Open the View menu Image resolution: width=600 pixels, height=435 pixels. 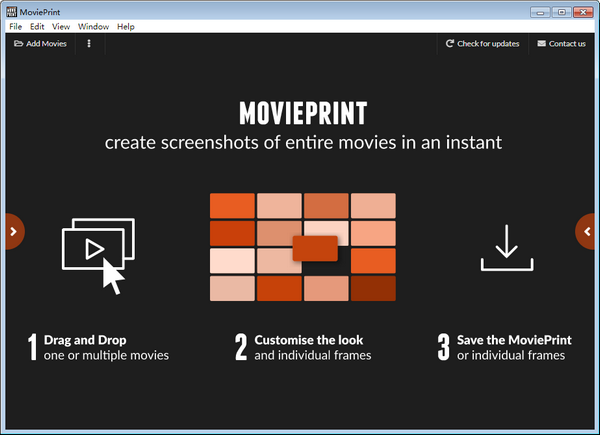click(x=61, y=26)
